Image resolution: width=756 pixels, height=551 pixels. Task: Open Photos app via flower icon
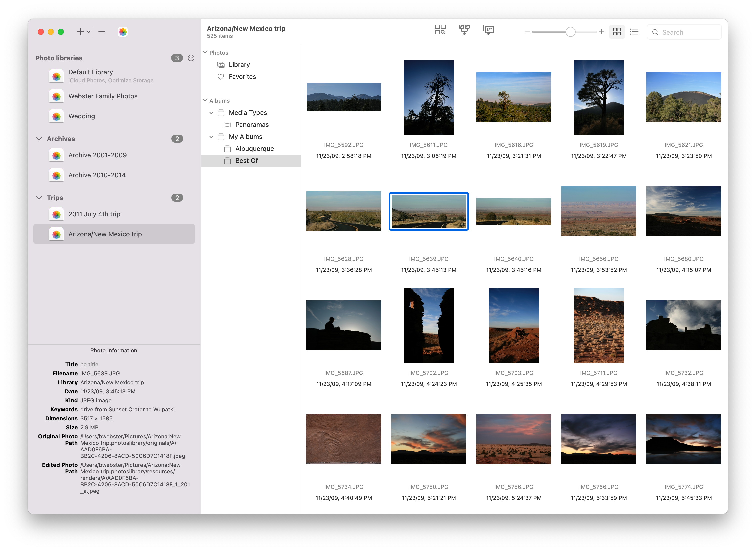[x=123, y=32]
